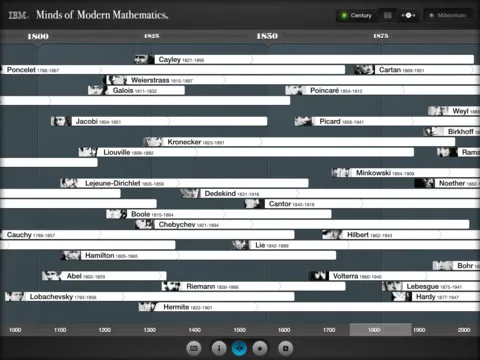Click the blue highlighted toolbar button

tap(239, 348)
